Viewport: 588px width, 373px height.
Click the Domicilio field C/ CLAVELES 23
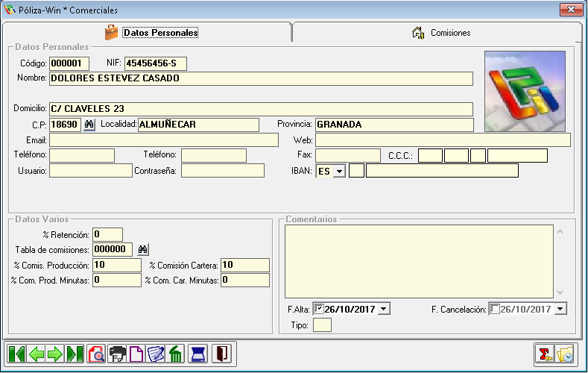point(261,109)
